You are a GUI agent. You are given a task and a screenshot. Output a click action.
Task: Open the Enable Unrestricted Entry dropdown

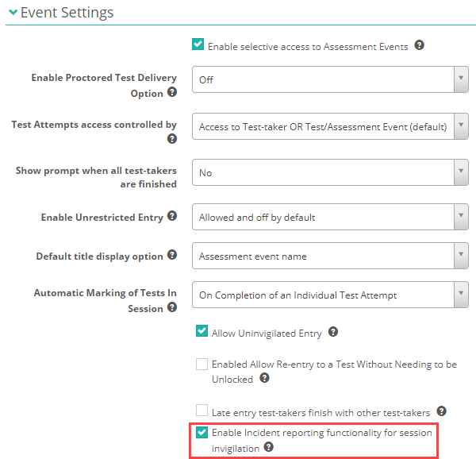(329, 217)
